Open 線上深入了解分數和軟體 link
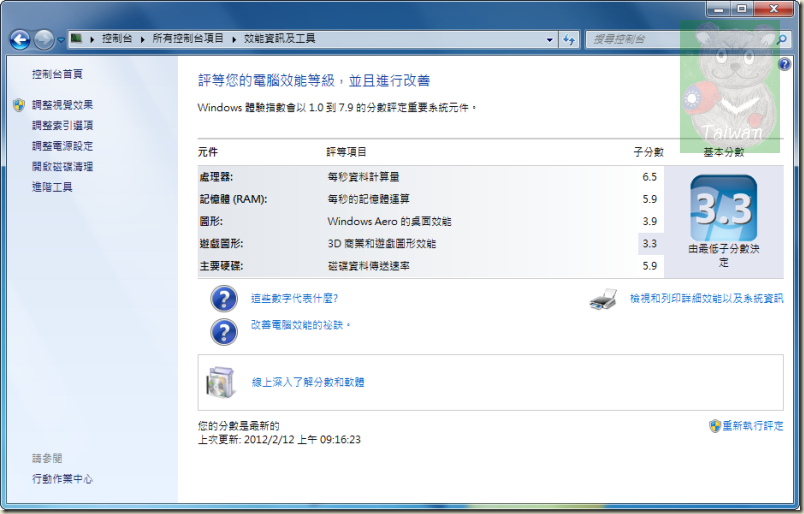This screenshot has height=514, width=804. (x=308, y=382)
